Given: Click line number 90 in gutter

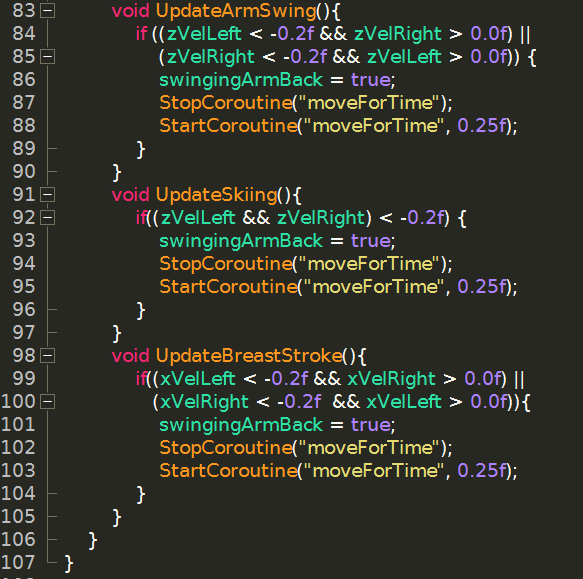Looking at the screenshot, I should click(x=24, y=172).
